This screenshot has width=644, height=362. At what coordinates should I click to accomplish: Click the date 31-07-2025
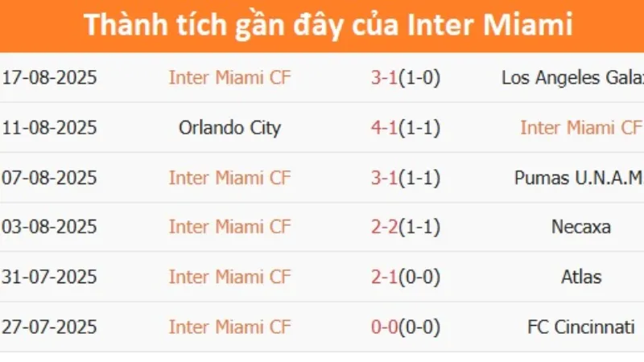tap(49, 278)
